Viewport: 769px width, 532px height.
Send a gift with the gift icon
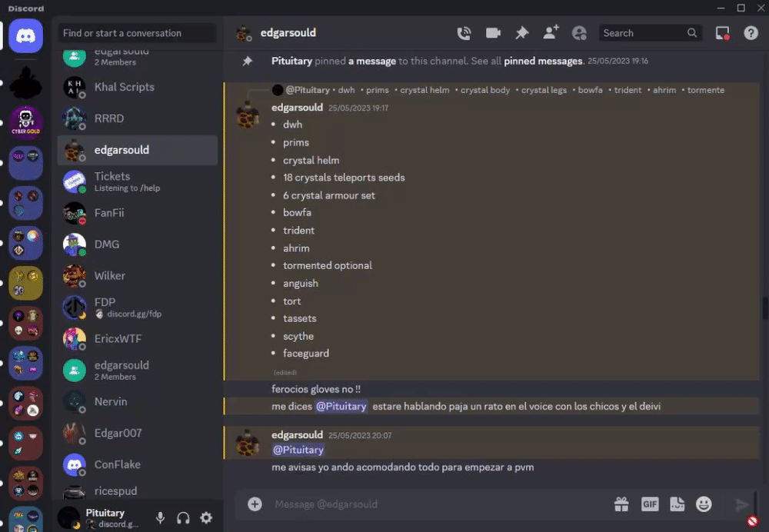click(621, 504)
